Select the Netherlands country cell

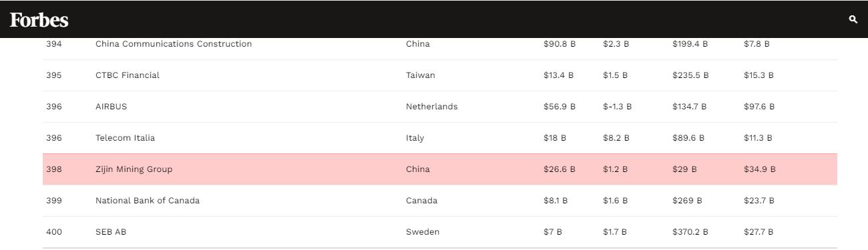tap(432, 107)
